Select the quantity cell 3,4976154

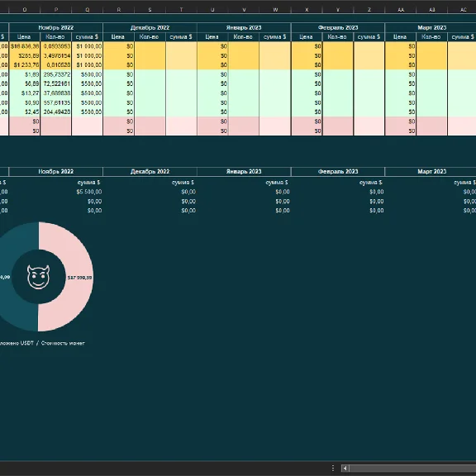[x=56, y=56]
